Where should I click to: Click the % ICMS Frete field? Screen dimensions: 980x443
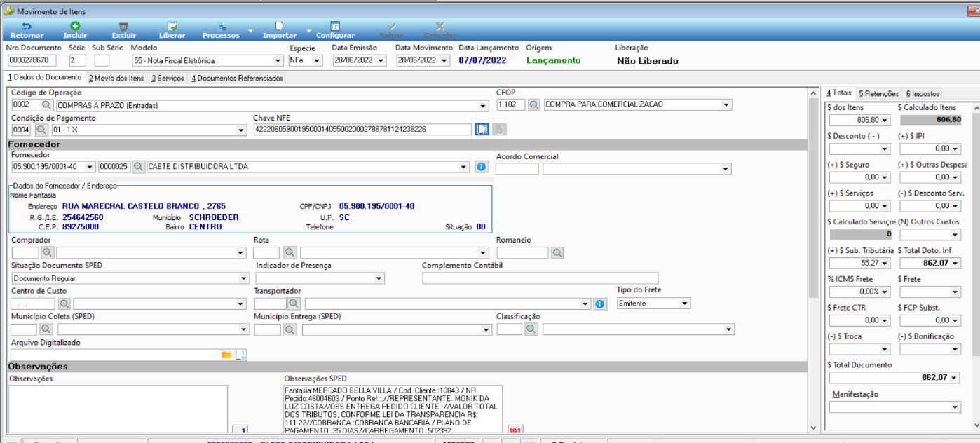click(859, 292)
